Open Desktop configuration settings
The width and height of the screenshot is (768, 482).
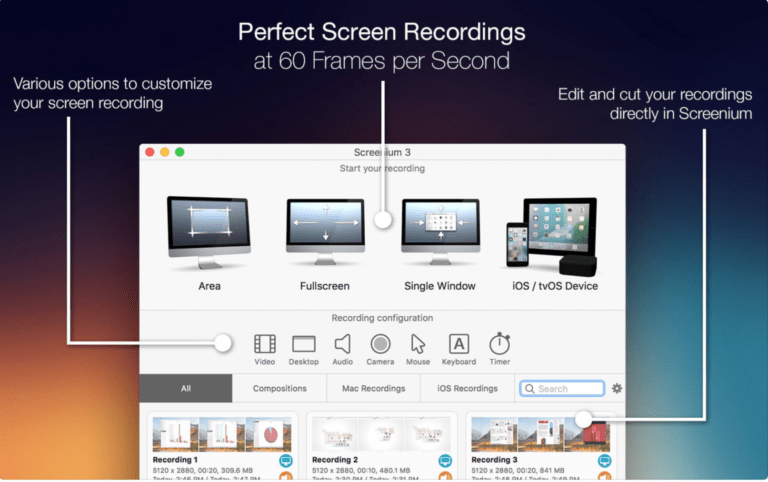click(x=304, y=349)
